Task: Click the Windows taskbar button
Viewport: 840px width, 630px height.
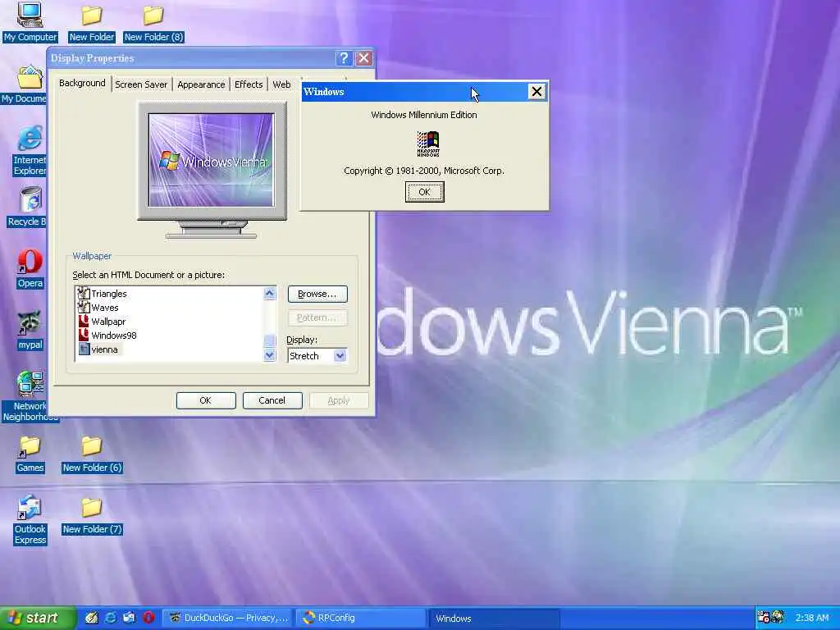Action: (495, 618)
